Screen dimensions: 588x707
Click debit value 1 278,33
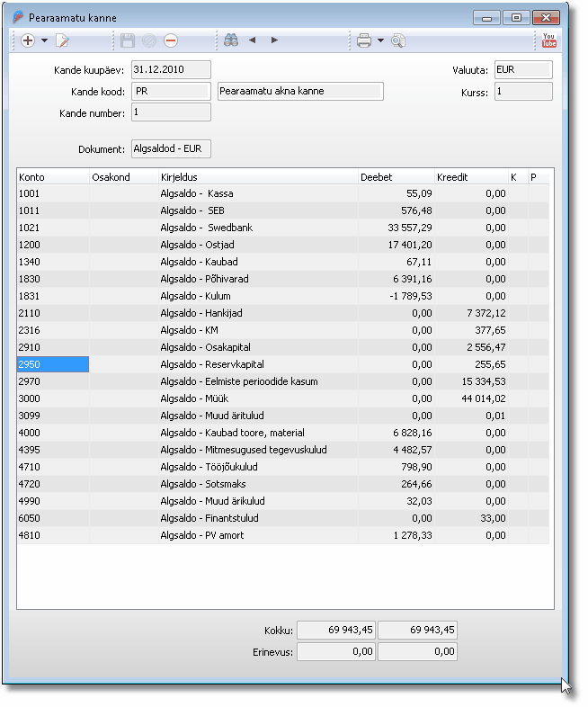(x=413, y=536)
